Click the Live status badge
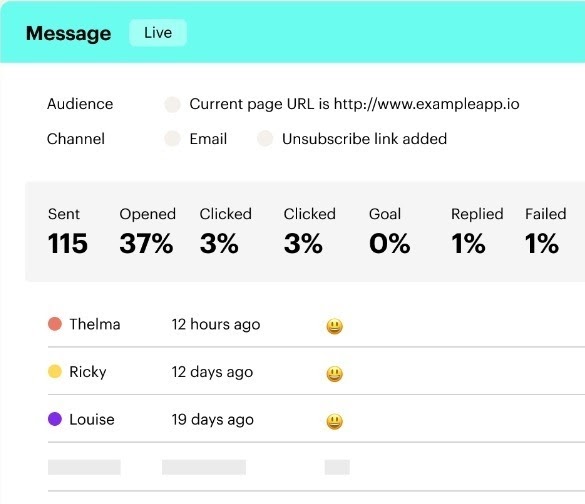This screenshot has width=585, height=504. point(158,33)
